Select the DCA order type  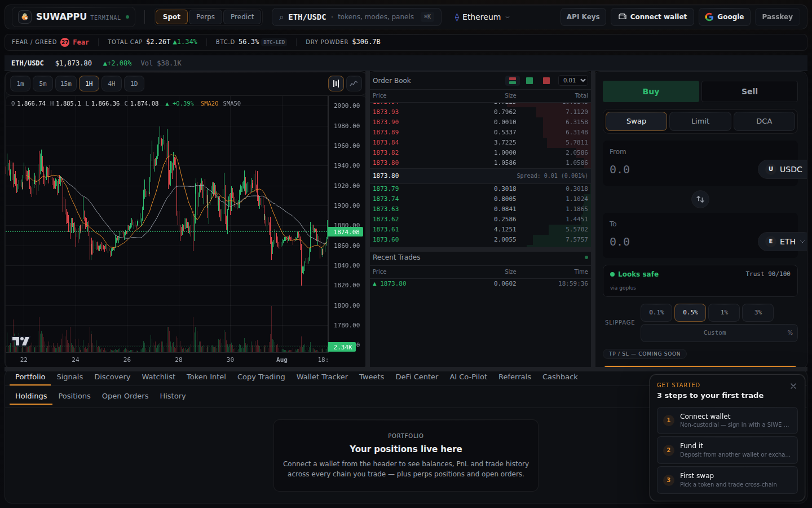tap(764, 121)
